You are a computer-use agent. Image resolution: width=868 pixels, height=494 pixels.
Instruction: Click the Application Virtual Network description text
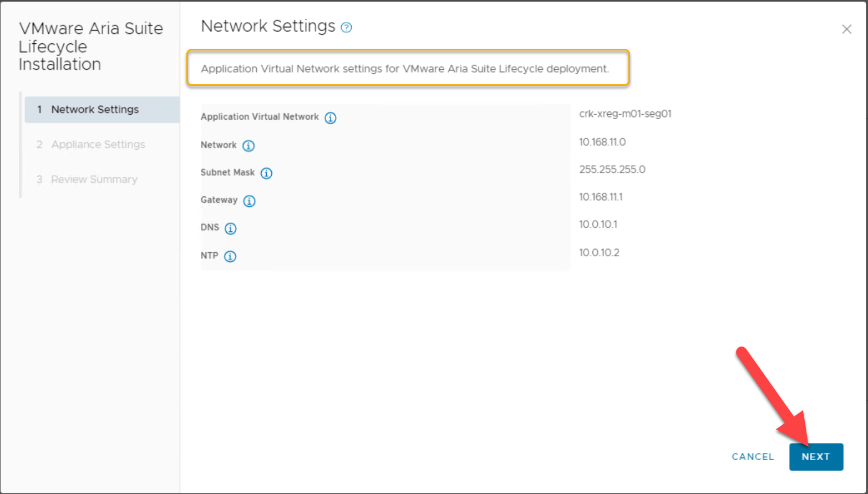(404, 69)
